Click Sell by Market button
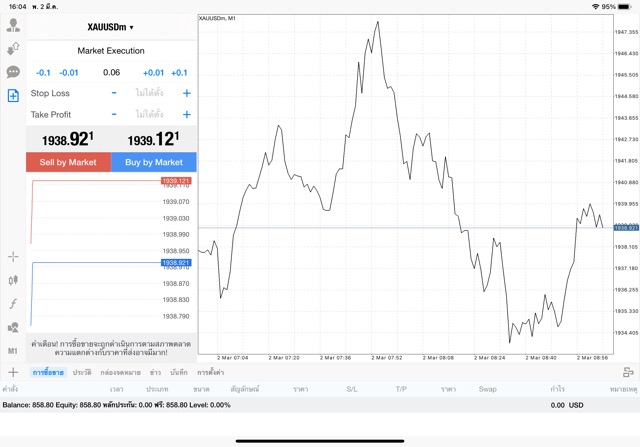The image size is (640, 447). (x=68, y=162)
